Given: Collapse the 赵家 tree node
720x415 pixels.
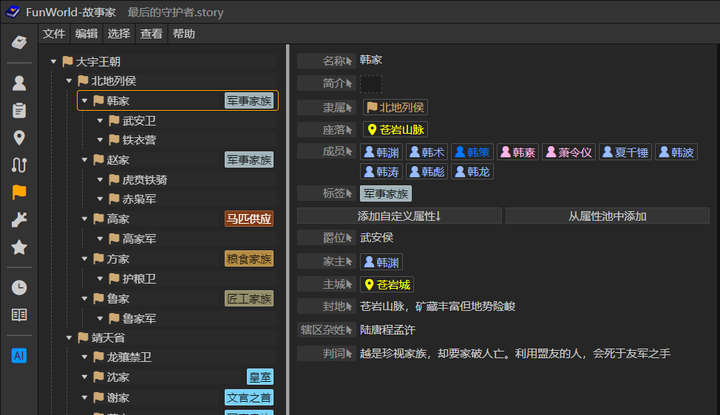Looking at the screenshot, I should (x=84, y=160).
